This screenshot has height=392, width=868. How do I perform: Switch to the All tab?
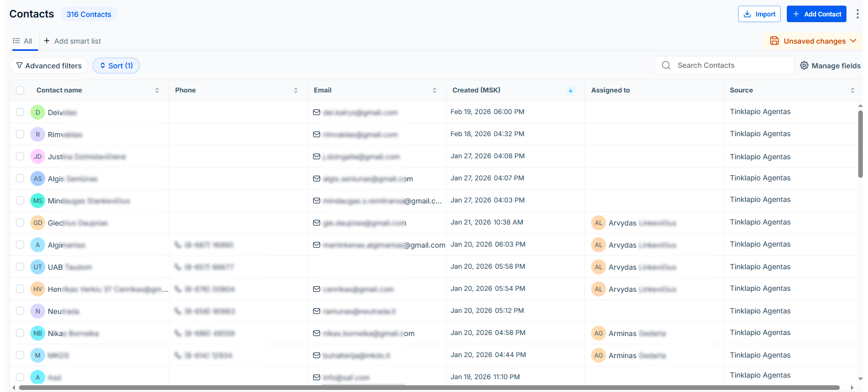tap(23, 41)
